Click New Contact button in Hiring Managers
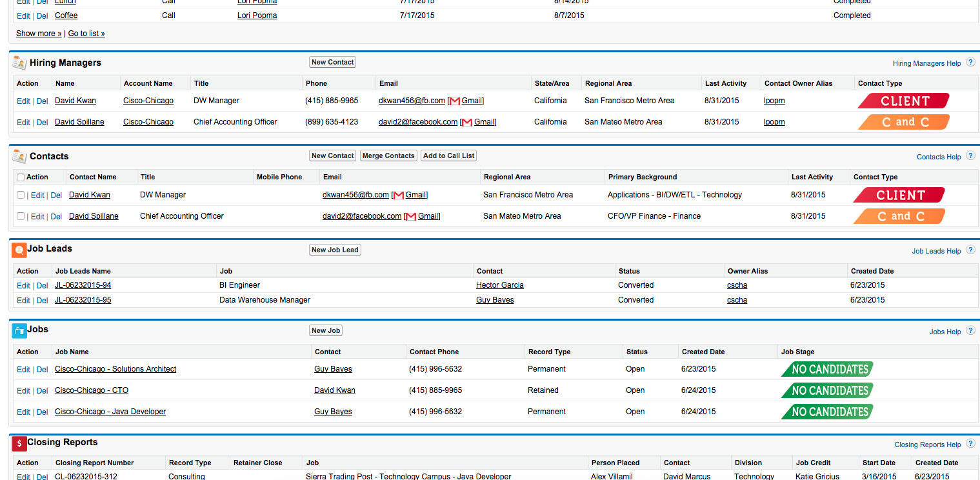The width and height of the screenshot is (980, 480). click(333, 63)
